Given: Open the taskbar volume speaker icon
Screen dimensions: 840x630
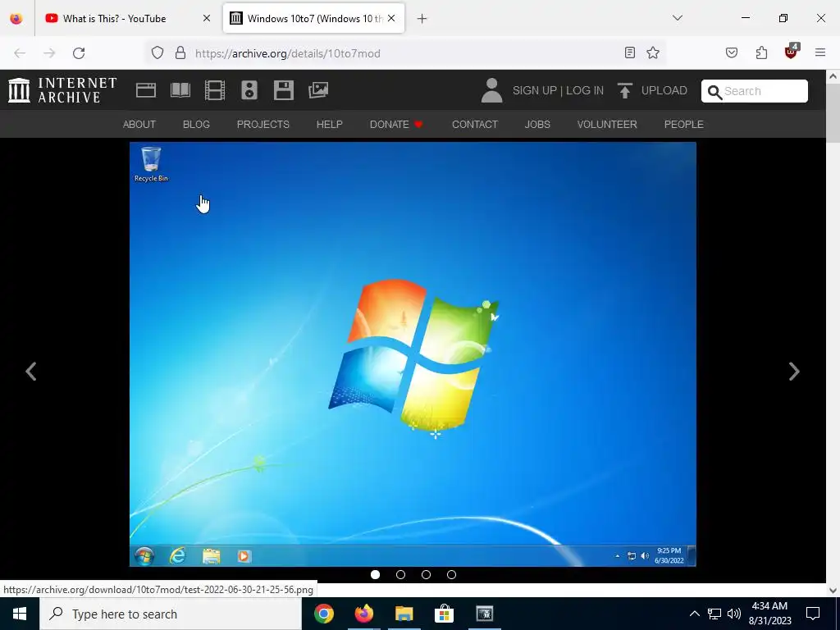Looking at the screenshot, I should coord(734,614).
